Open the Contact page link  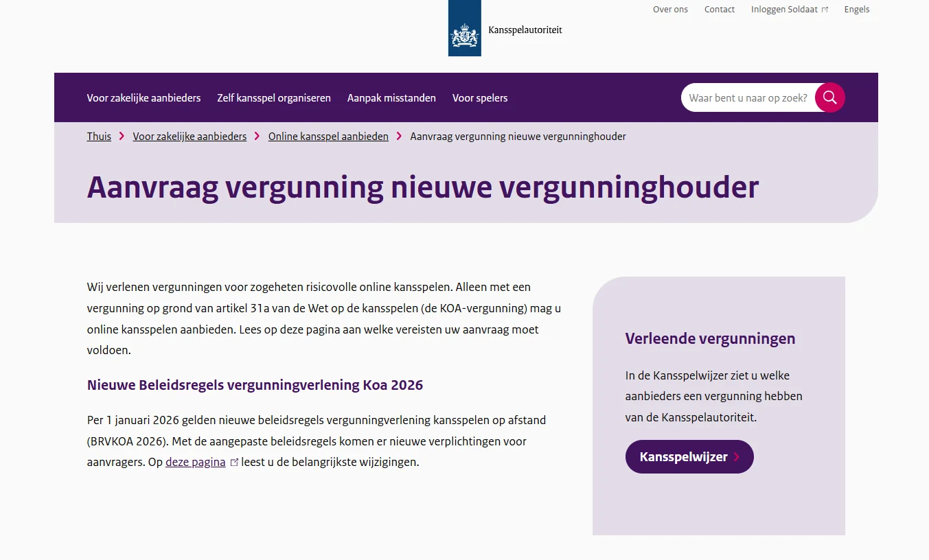tap(720, 10)
